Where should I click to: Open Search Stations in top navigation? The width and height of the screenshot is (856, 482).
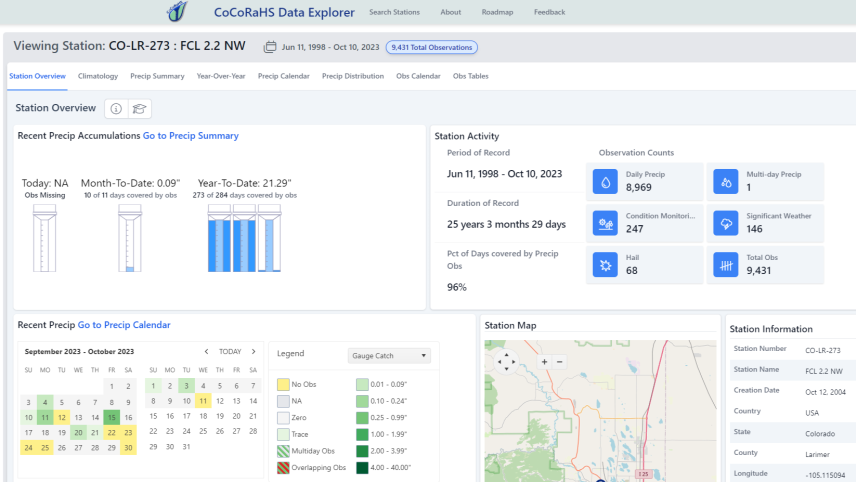pos(394,12)
